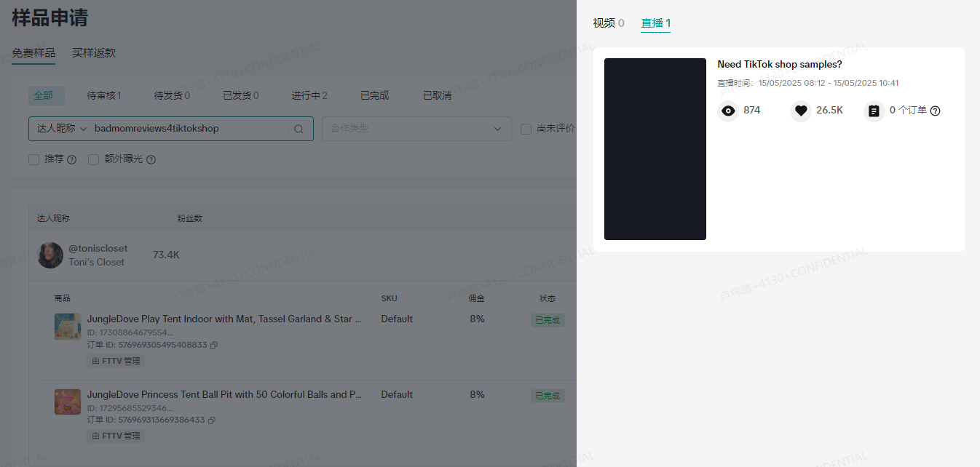Open the help tooltip next to 0 个订单
The width and height of the screenshot is (980, 467).
coord(935,111)
